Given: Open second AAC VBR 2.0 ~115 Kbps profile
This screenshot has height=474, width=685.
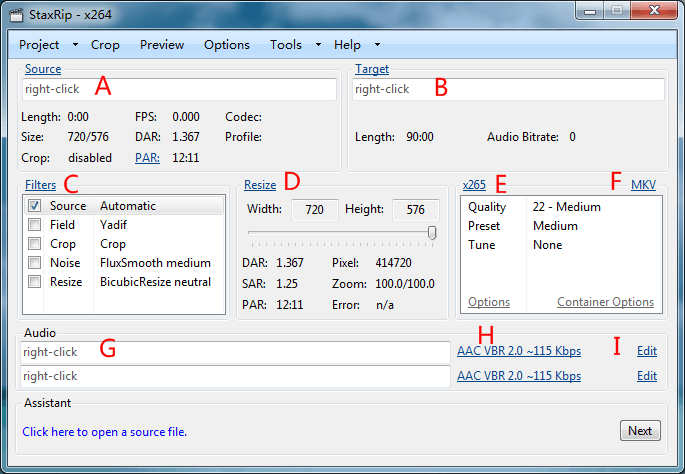Looking at the screenshot, I should click(519, 376).
